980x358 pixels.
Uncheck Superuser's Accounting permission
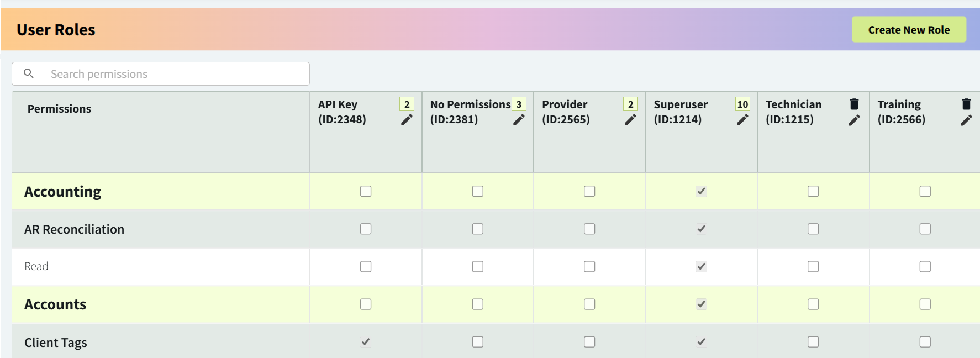(701, 191)
